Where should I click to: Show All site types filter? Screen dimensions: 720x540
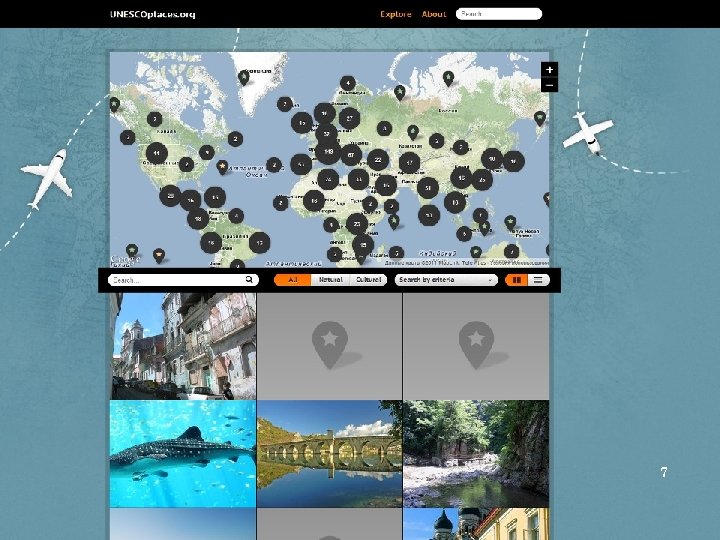coord(292,280)
